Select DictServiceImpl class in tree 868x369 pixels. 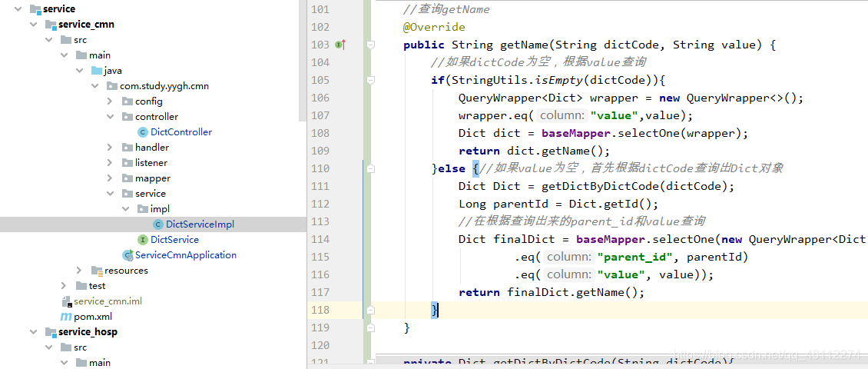200,224
